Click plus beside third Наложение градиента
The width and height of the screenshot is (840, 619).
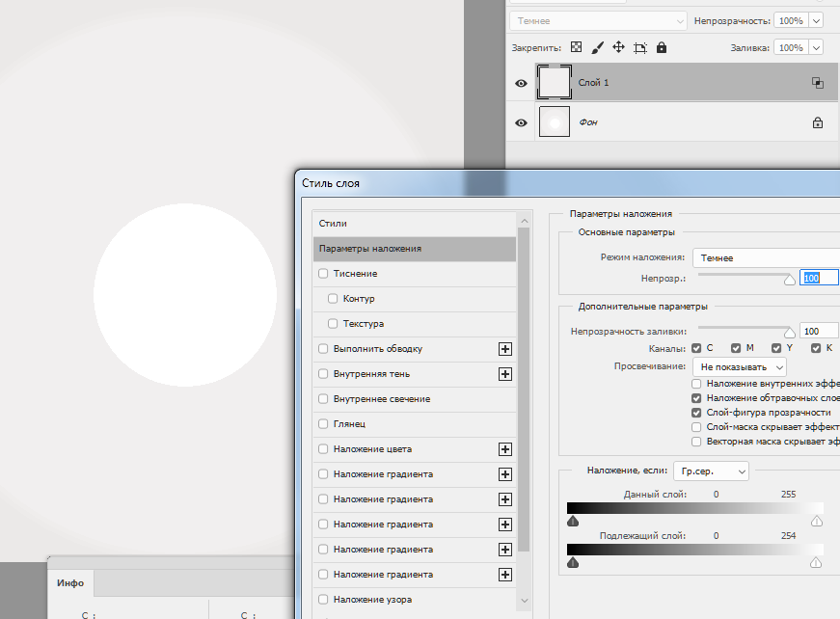pos(504,525)
